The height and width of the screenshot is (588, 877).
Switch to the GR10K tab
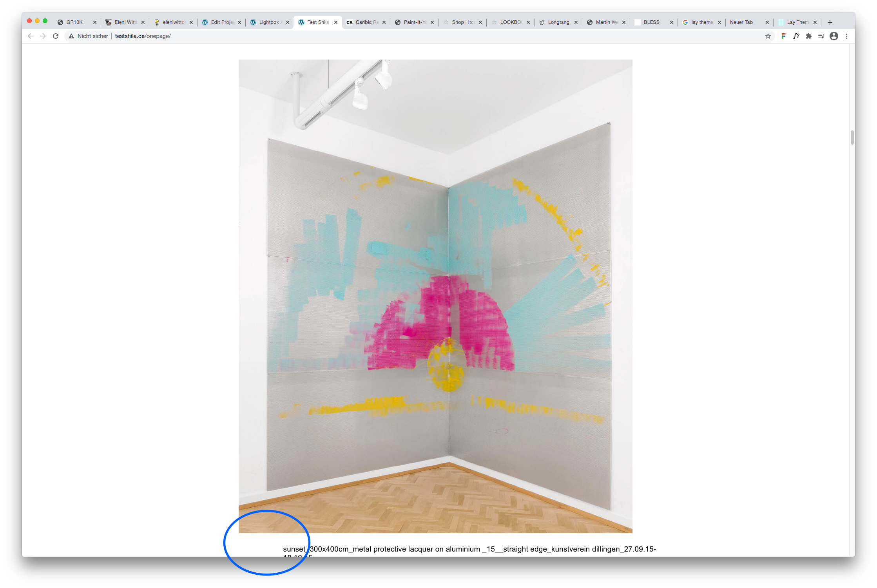[74, 22]
